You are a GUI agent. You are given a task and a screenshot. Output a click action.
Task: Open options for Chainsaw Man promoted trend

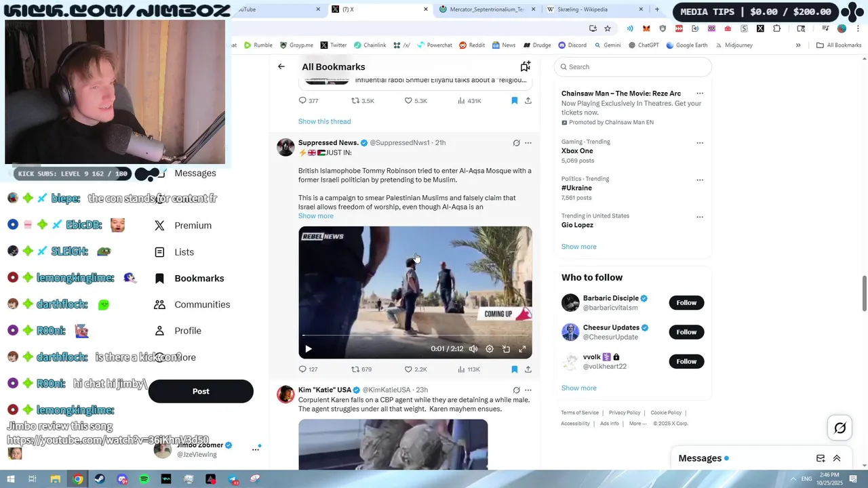coord(700,94)
